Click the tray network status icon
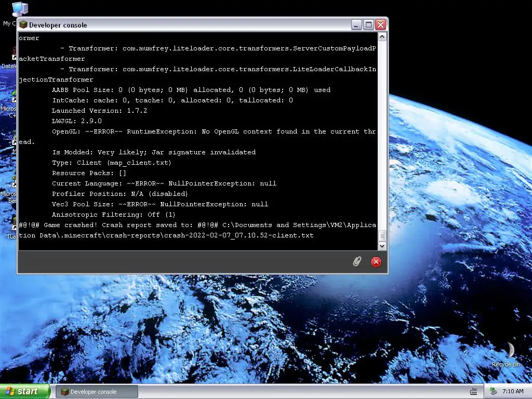Viewport: 532px width, 399px height. coord(494,392)
